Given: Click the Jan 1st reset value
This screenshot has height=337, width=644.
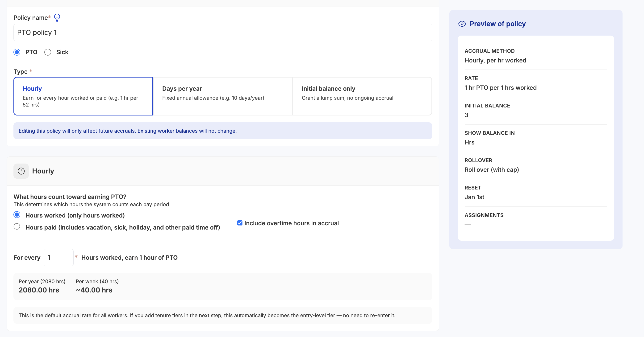Looking at the screenshot, I should pyautogui.click(x=474, y=197).
